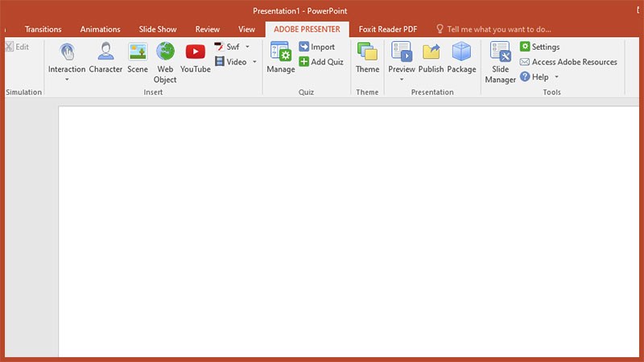Viewport: 644px width, 362px height.
Task: Click Access Adobe Resources
Action: click(x=568, y=62)
